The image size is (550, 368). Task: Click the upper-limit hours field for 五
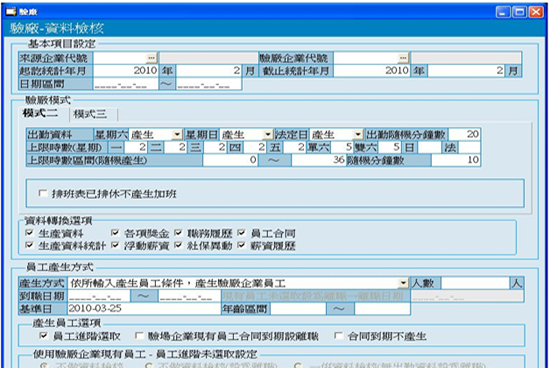point(295,147)
